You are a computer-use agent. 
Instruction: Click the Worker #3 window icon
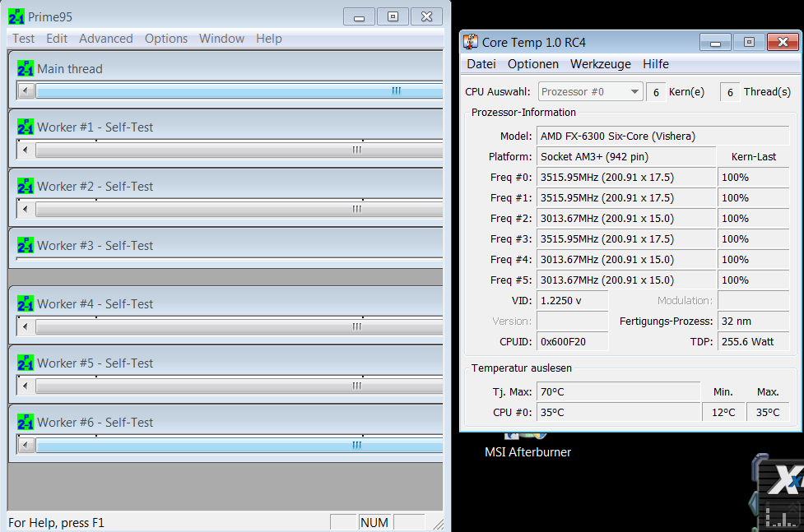(26, 246)
